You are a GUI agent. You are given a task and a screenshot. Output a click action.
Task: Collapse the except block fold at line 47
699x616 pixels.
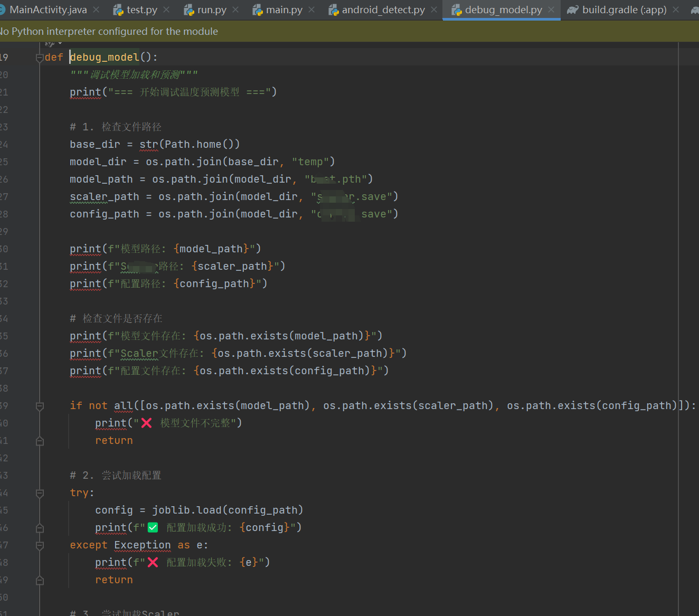tap(39, 545)
